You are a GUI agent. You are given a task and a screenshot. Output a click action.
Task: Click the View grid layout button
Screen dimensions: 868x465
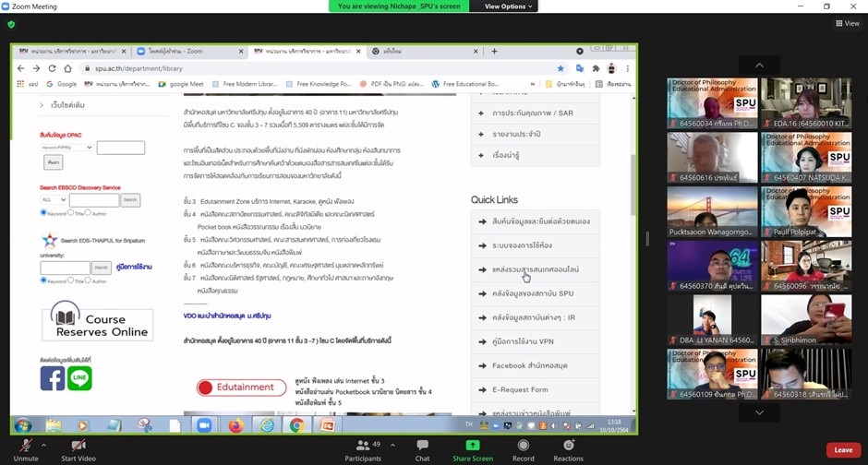848,23
